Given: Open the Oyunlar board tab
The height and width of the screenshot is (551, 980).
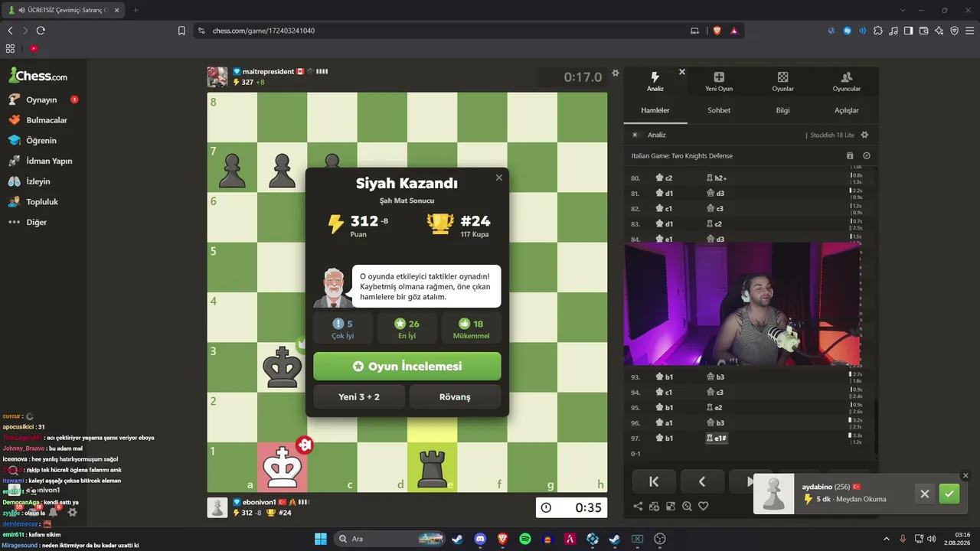Looking at the screenshot, I should 782,81.
